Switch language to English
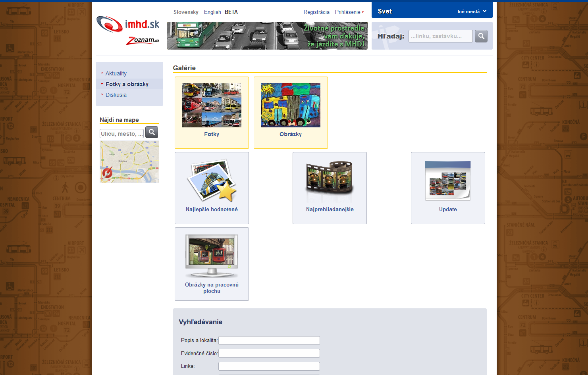This screenshot has width=588, height=375. tap(212, 12)
